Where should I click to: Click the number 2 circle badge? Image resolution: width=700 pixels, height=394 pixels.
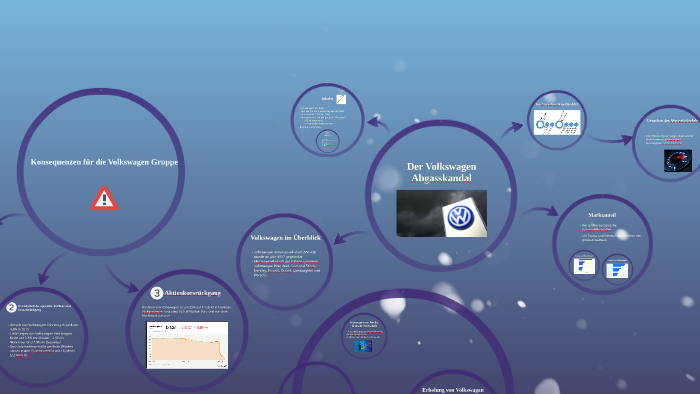pos(11,307)
